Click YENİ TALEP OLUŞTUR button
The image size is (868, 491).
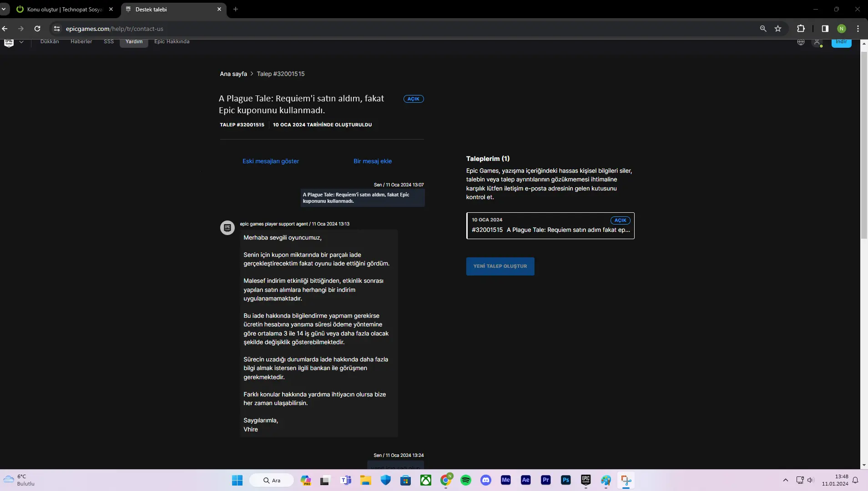tap(500, 266)
